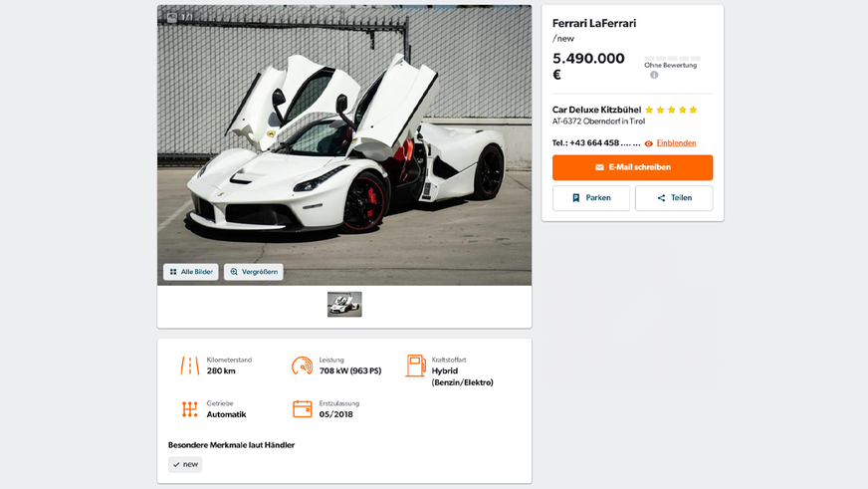Click the gearshift icon next to Getriebe
Image resolution: width=868 pixels, height=489 pixels.
(x=190, y=409)
